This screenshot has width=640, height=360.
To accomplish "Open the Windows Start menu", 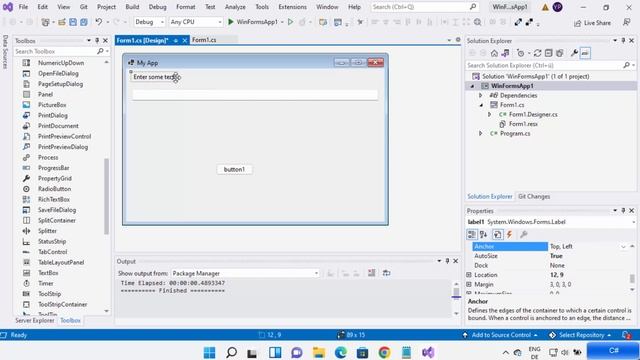I will [209, 352].
